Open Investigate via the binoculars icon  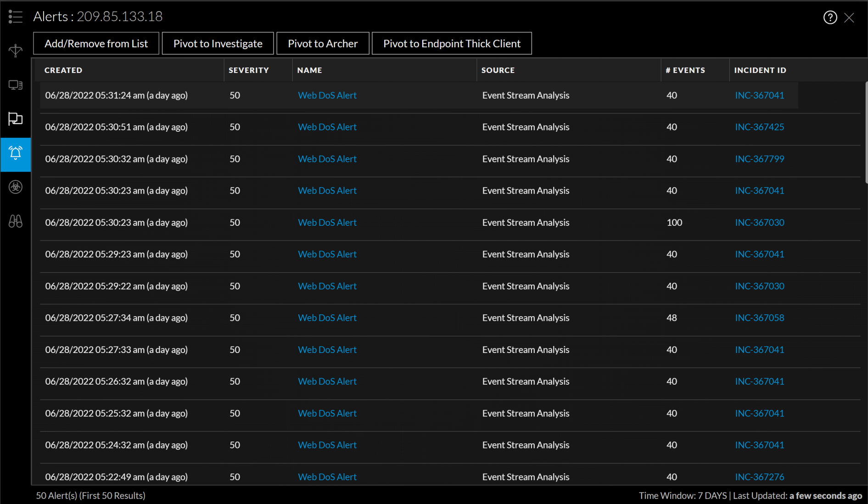point(15,221)
